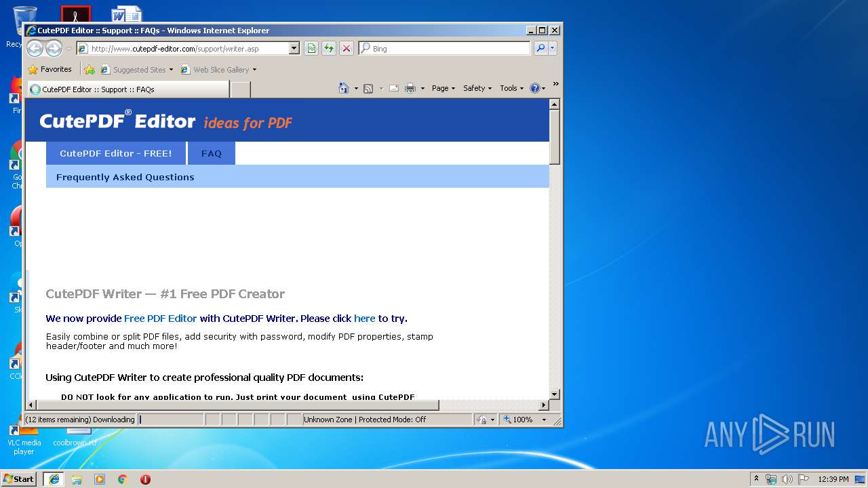Open the Page menu
The image size is (868, 488).
pos(443,88)
